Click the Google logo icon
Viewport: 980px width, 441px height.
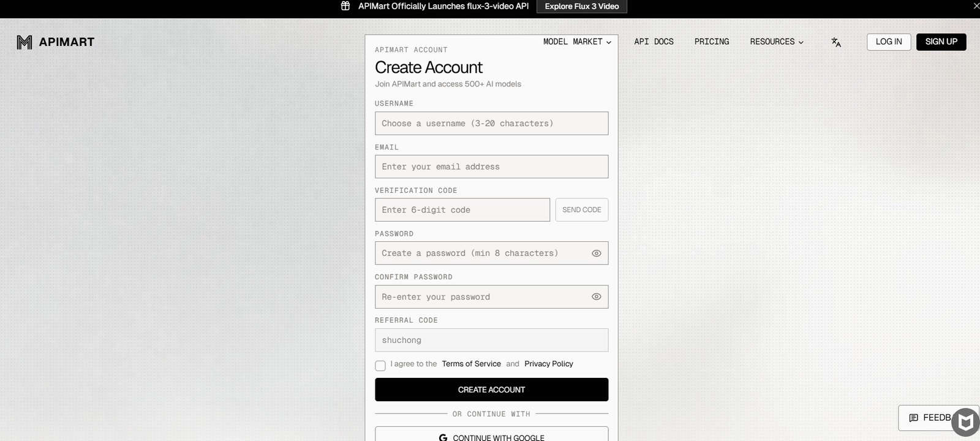[443, 438]
